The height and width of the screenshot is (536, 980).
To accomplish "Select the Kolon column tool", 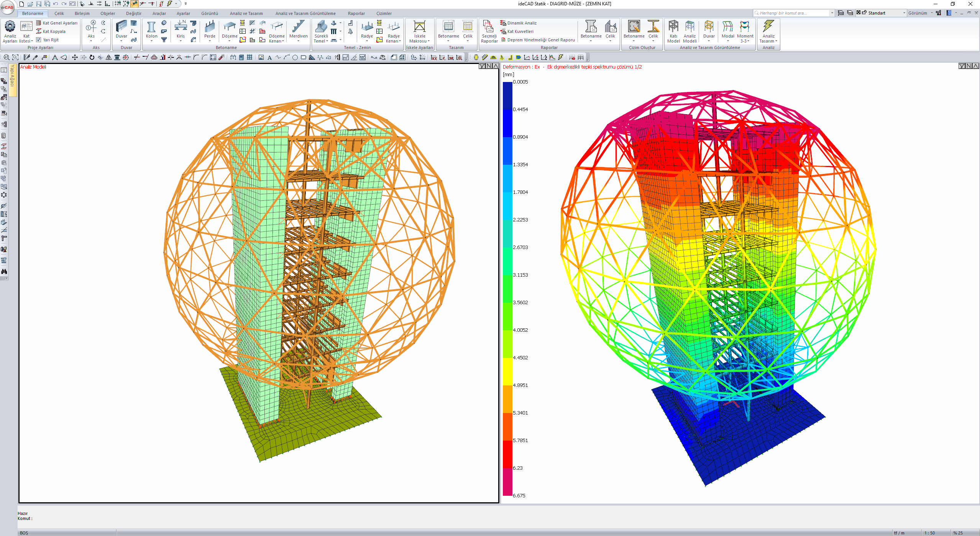I will tap(151, 28).
